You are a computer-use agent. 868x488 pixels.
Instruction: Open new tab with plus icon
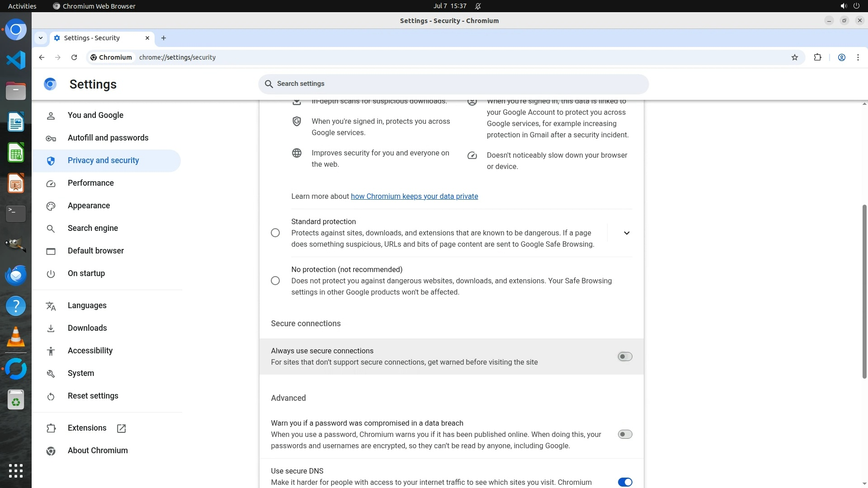click(164, 38)
